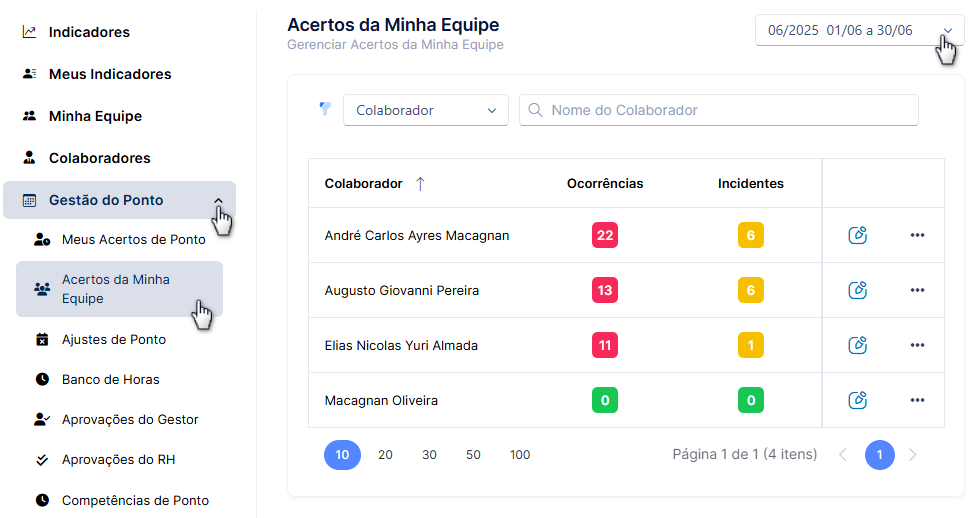Open three-dots menu for Elias Nicolas Yuri Almada
This screenshot has height=518, width=968.
(917, 345)
